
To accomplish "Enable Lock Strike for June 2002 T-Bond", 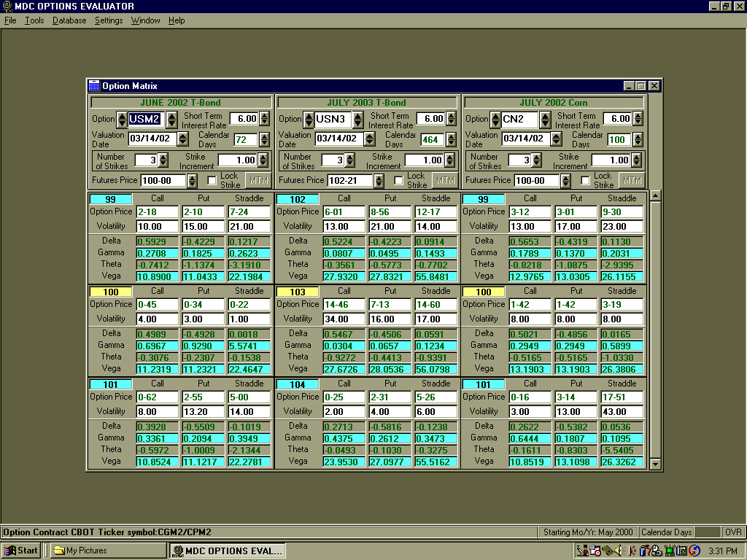I will pos(212,180).
